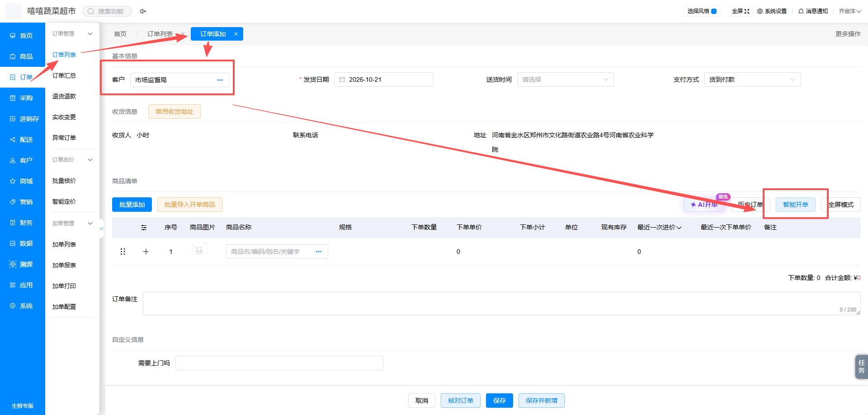Switch to the 首页 tab
Screen dimensions: 868x415
click(x=120, y=34)
